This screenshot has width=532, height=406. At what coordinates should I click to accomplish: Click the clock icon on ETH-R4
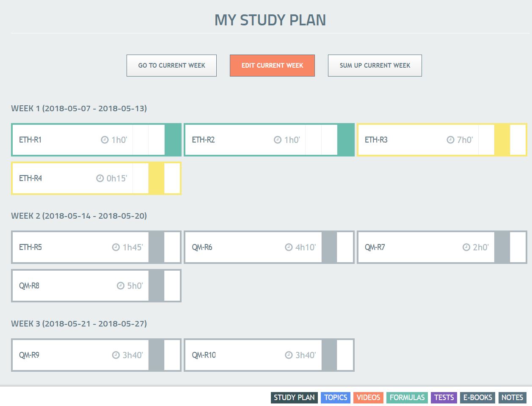pyautogui.click(x=100, y=178)
